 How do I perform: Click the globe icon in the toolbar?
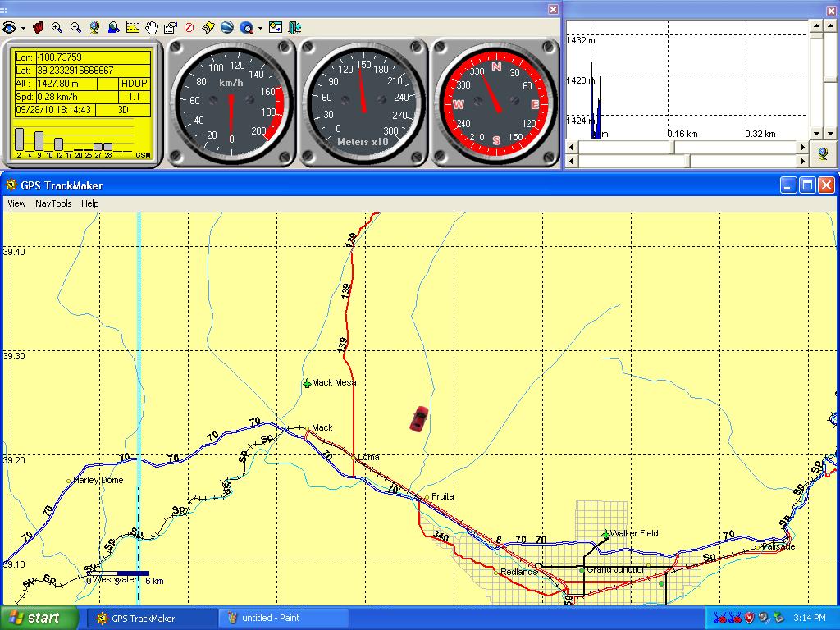pyautogui.click(x=95, y=27)
